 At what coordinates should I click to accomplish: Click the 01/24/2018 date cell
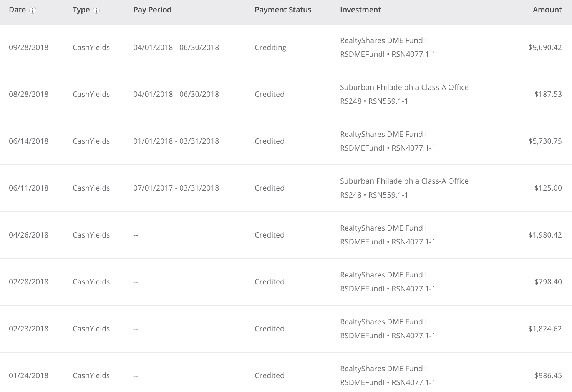point(29,376)
